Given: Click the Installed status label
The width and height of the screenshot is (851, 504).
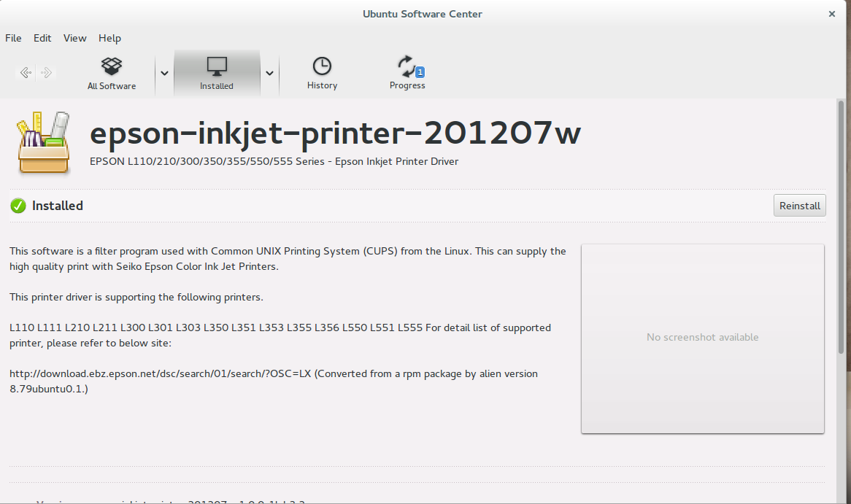Looking at the screenshot, I should [x=58, y=206].
